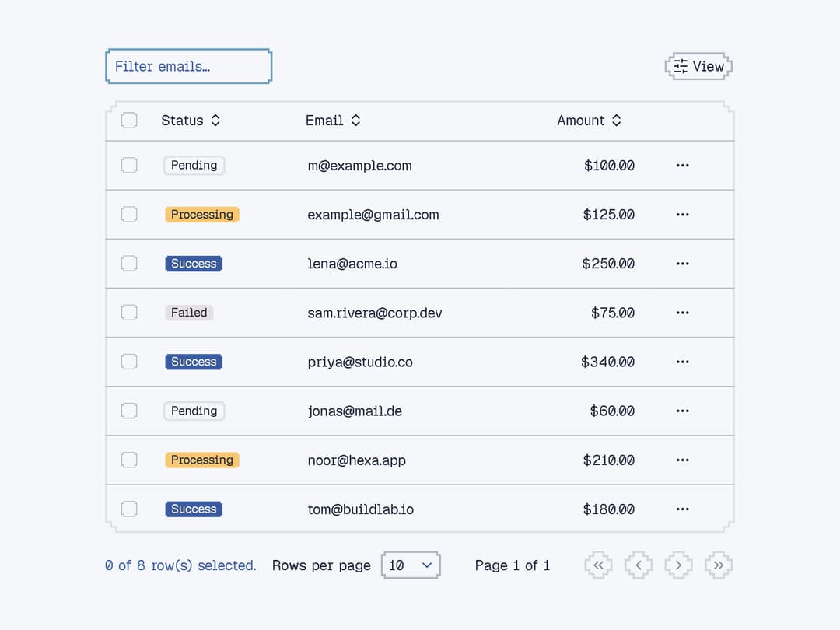Open row actions for noor@hexa.app

click(x=682, y=460)
